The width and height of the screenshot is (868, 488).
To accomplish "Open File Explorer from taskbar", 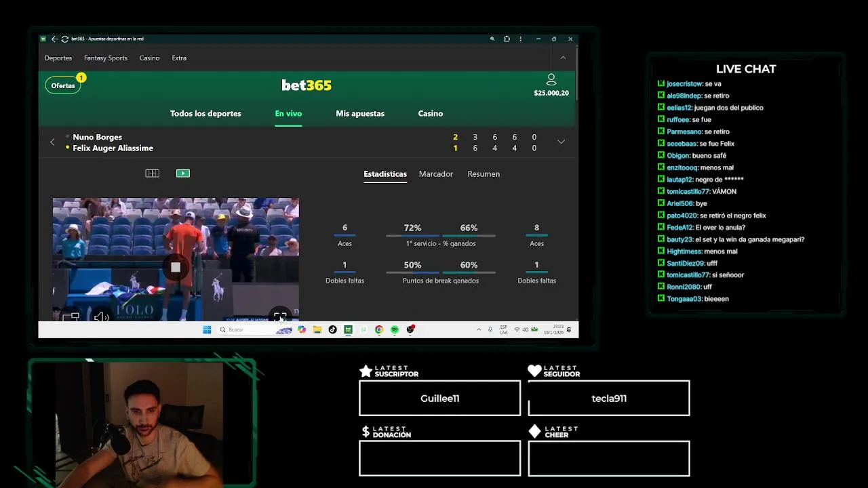I will tap(317, 330).
